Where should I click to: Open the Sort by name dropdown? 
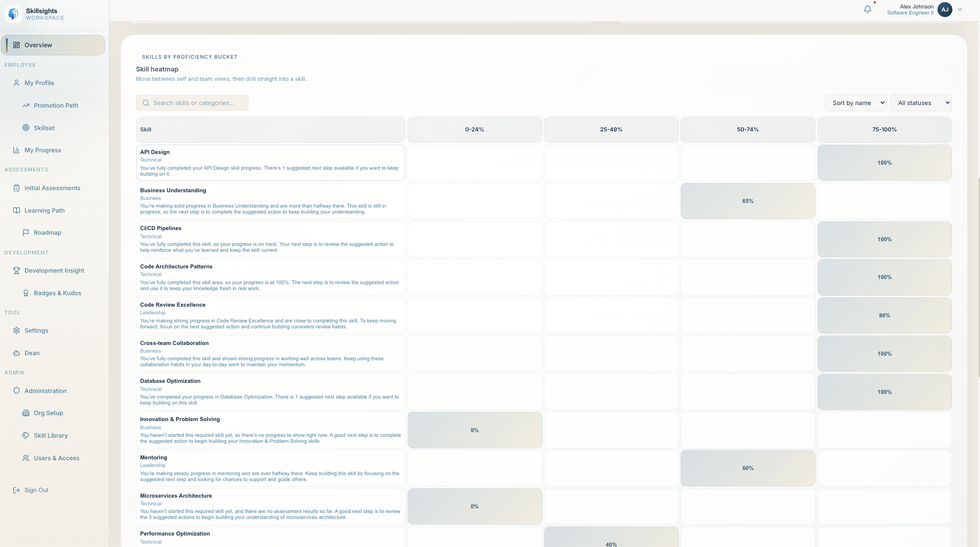click(855, 103)
